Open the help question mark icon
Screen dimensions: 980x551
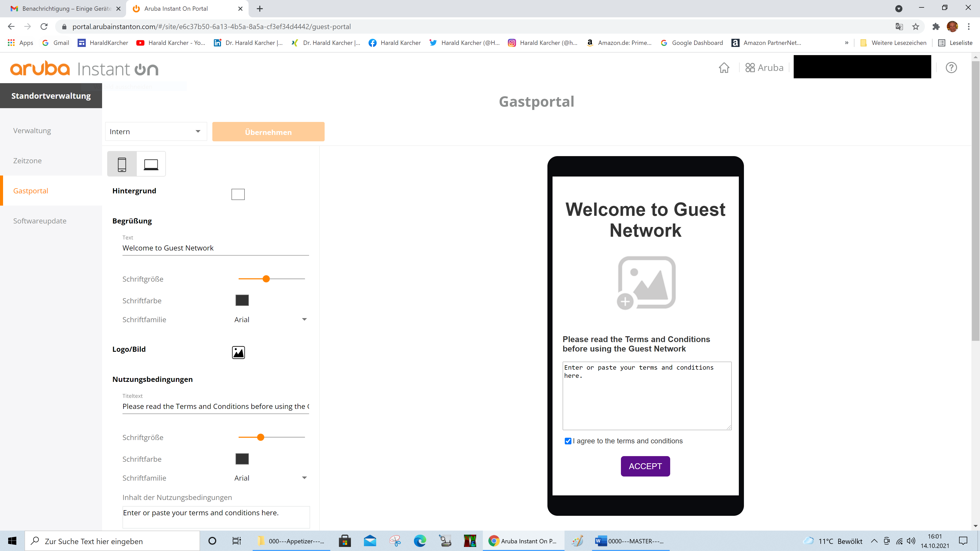click(x=951, y=68)
